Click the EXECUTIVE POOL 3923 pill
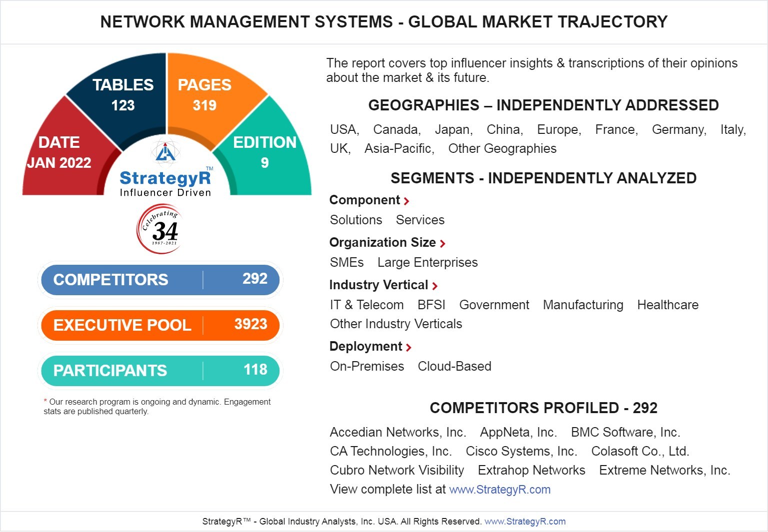 click(x=160, y=325)
